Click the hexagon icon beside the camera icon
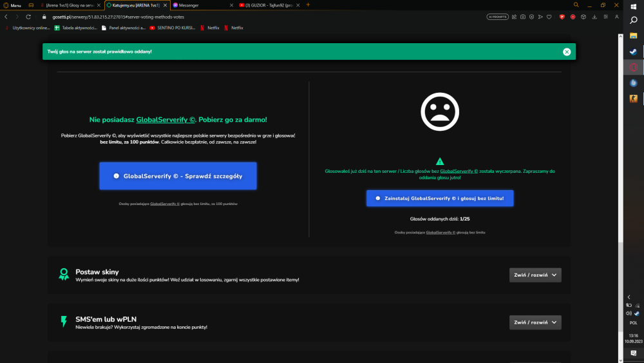Image resolution: width=644 pixels, height=363 pixels. point(531,17)
